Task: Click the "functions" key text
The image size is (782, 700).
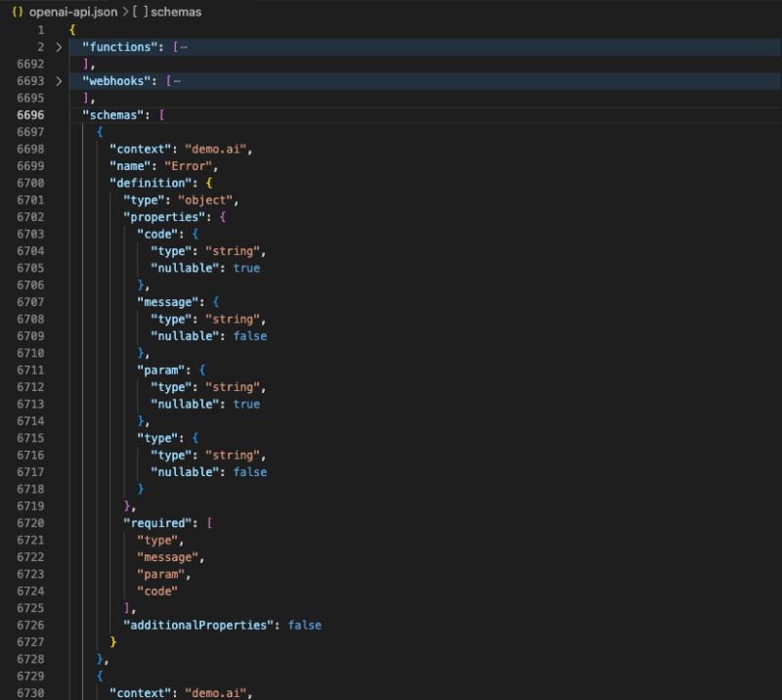Action: pos(119,47)
